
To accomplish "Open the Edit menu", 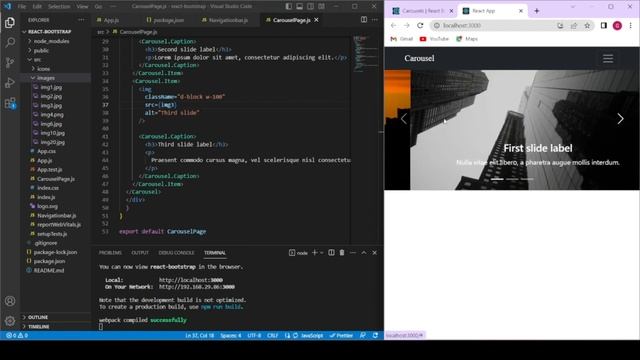I will click(x=37, y=7).
